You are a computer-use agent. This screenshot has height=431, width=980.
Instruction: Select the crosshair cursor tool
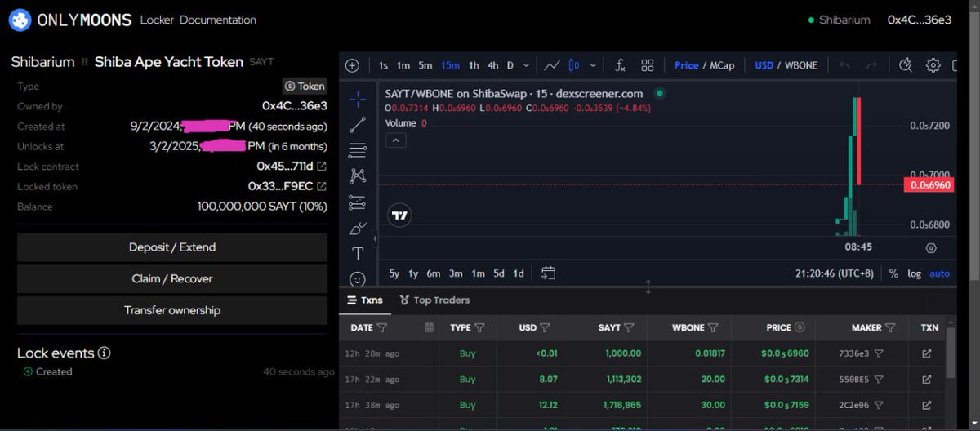pyautogui.click(x=358, y=100)
